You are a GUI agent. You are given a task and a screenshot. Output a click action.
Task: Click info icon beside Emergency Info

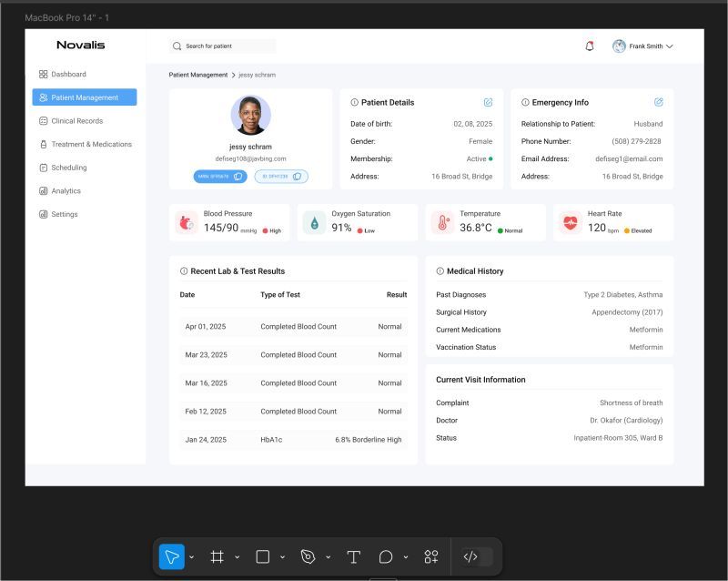[525, 102]
